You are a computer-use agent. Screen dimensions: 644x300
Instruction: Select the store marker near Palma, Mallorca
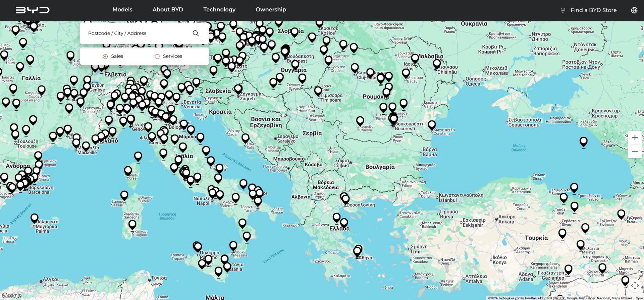(34, 219)
